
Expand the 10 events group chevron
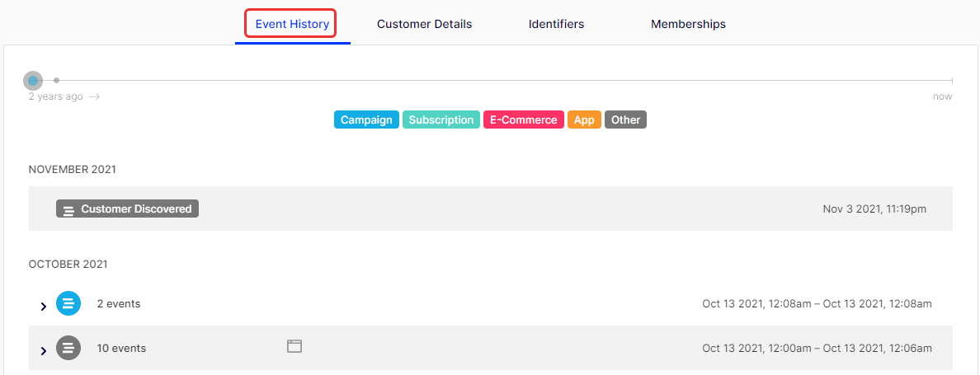pos(43,350)
